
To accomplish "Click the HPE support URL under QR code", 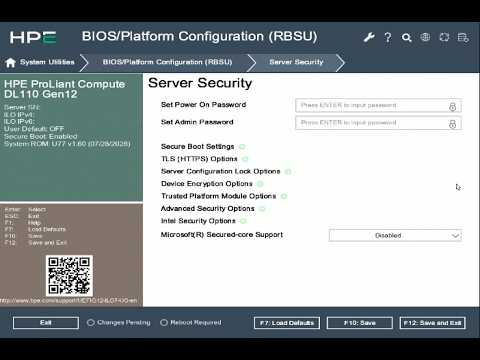I will point(69,301).
